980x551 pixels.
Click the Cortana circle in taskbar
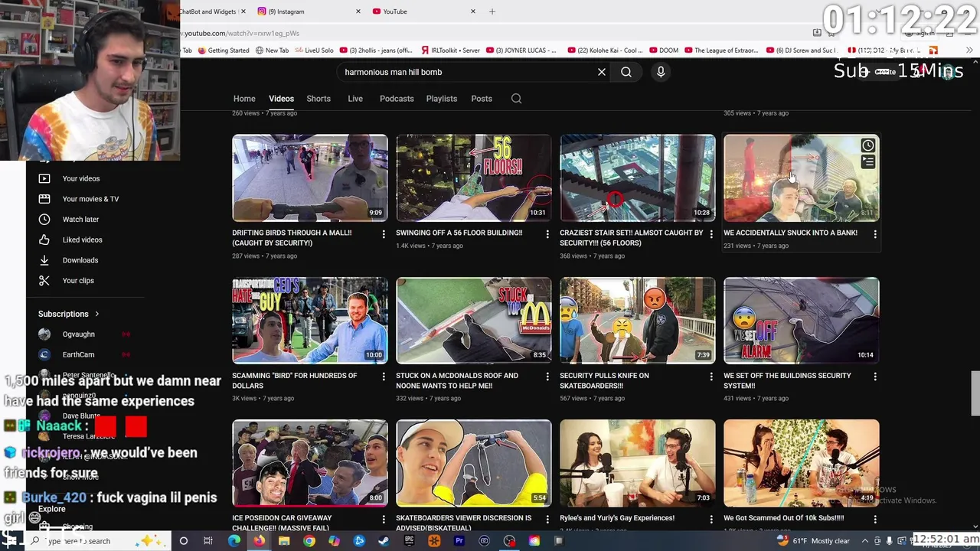(184, 541)
